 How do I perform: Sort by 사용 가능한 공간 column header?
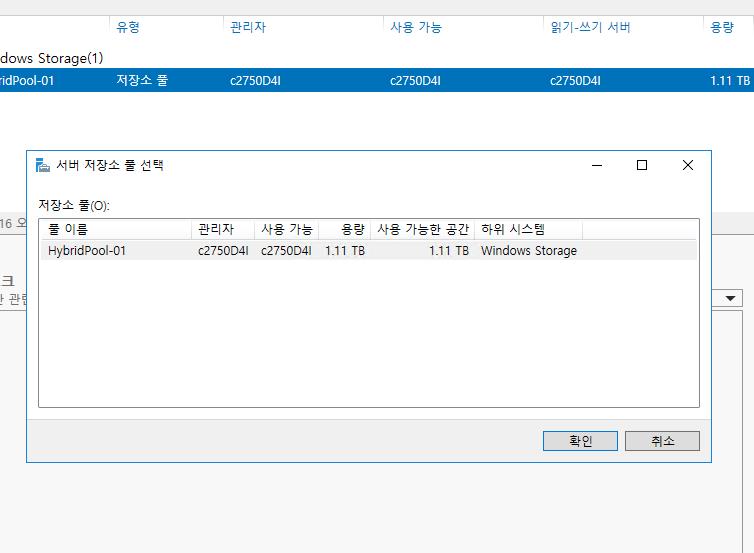423,229
